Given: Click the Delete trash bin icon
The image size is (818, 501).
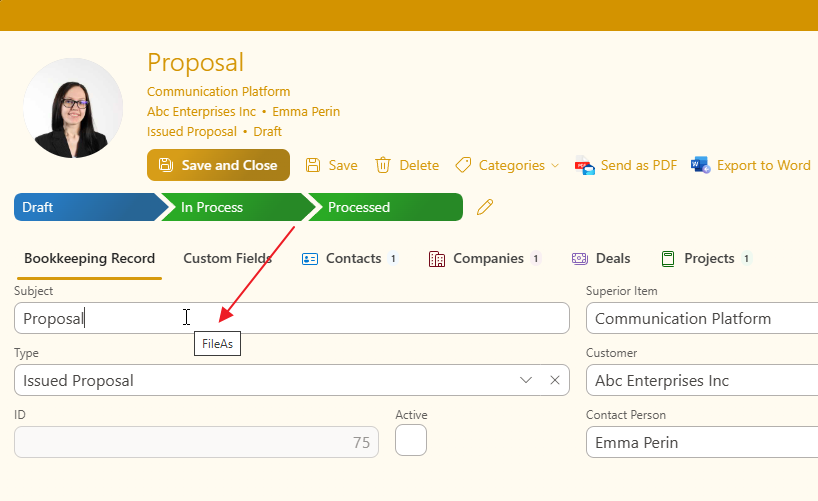Looking at the screenshot, I should coord(383,165).
